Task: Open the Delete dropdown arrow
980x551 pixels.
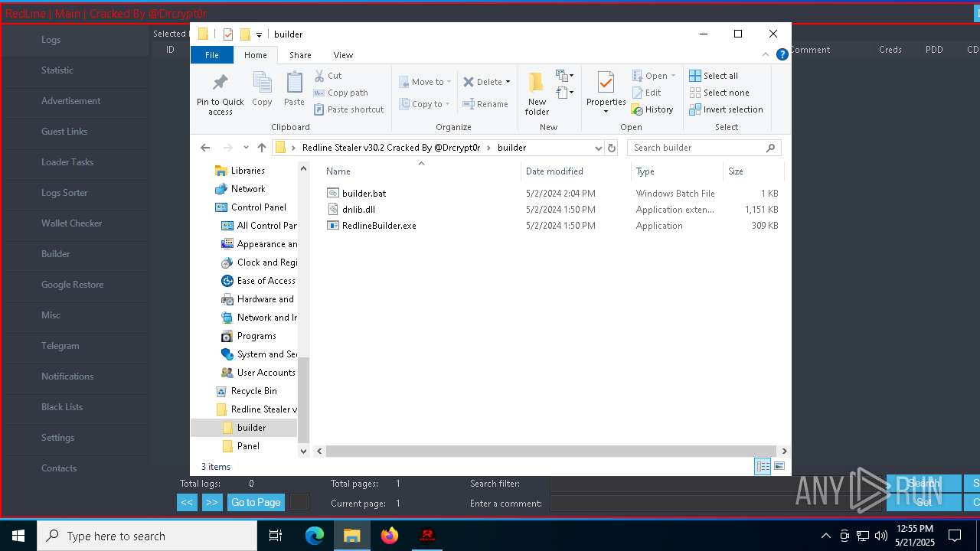Action: pos(508,82)
